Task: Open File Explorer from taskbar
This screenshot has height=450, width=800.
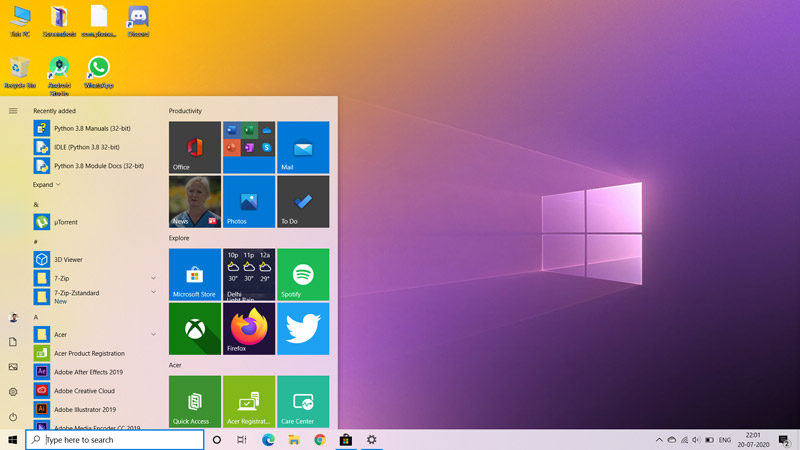Action: (294, 440)
